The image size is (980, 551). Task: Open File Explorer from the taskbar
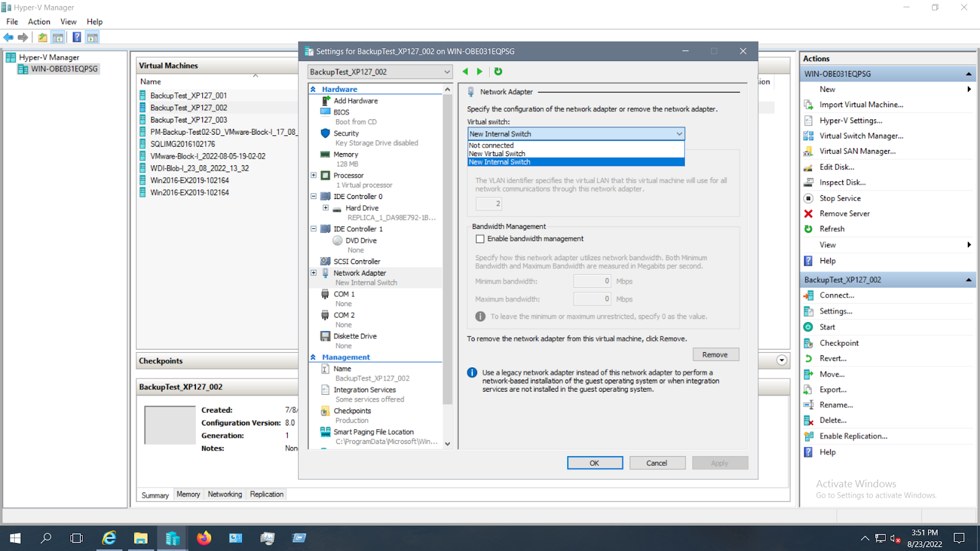click(x=141, y=538)
